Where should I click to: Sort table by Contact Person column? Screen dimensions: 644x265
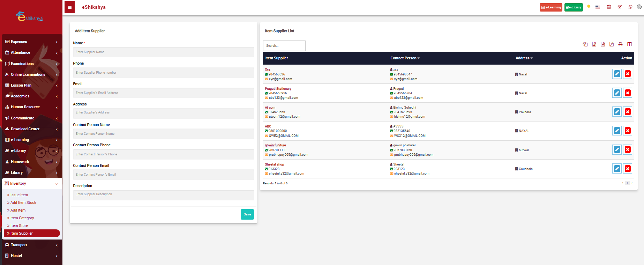(405, 58)
